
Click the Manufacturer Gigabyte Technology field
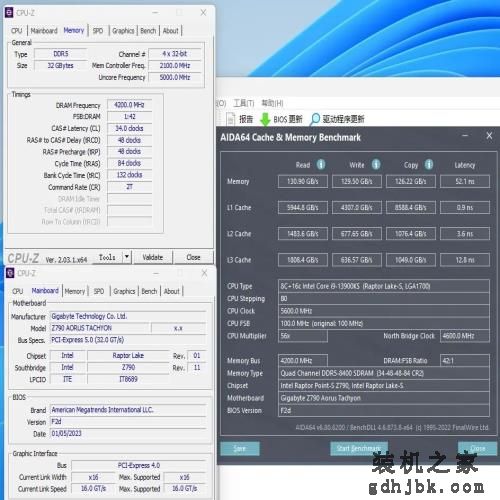coord(128,316)
